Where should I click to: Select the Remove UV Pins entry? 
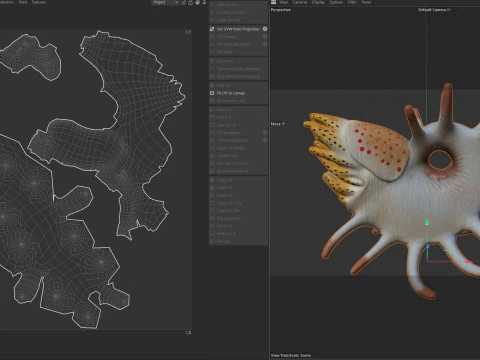tap(231, 12)
